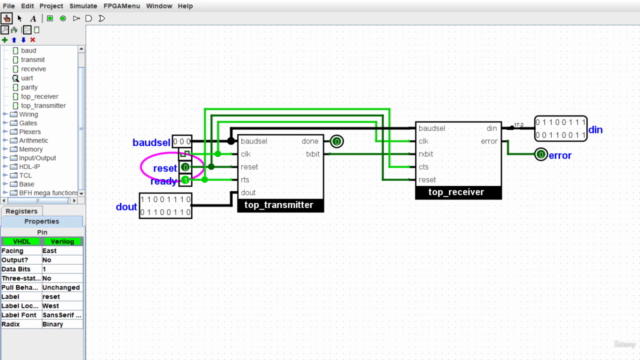Delete circuit with red X
Image resolution: width=640 pixels, height=360 pixels.
pos(33,40)
